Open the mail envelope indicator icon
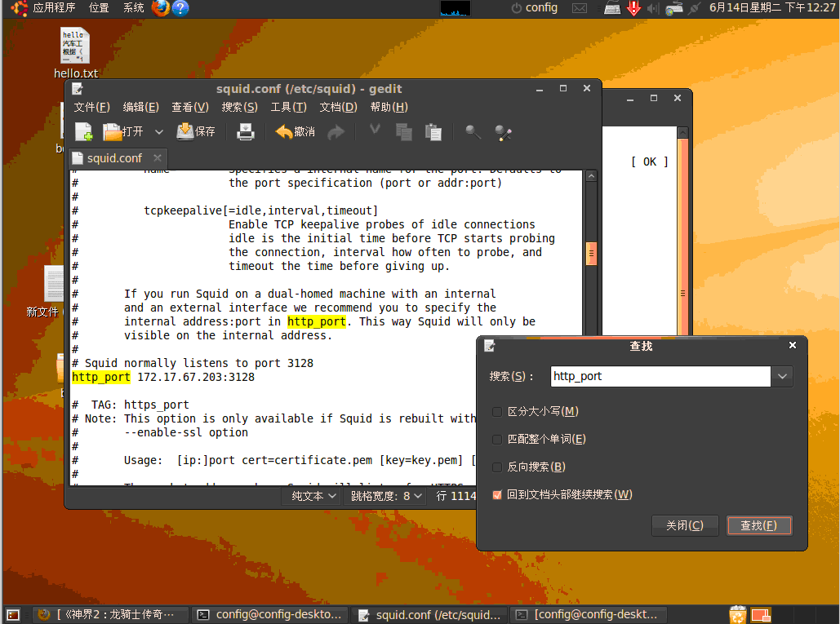The width and height of the screenshot is (840, 624). pyautogui.click(x=580, y=8)
